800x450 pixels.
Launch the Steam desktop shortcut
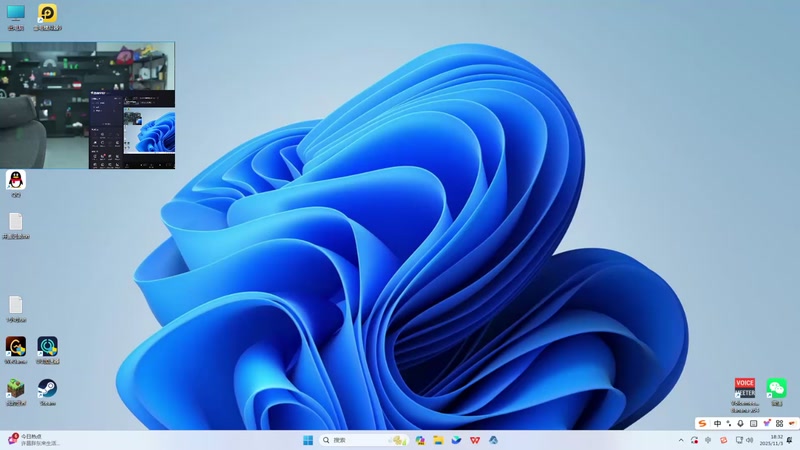47,392
